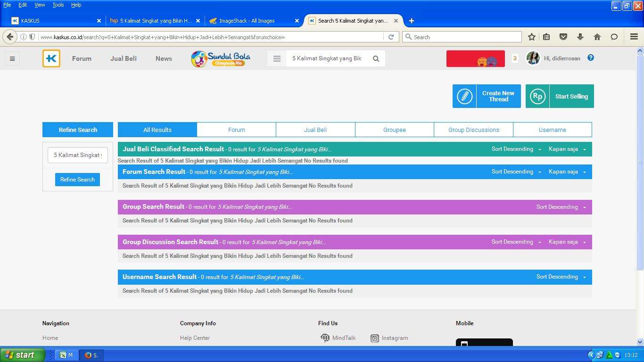The width and height of the screenshot is (644, 362).
Task: Open the search category hamburger icon
Action: coord(277,58)
